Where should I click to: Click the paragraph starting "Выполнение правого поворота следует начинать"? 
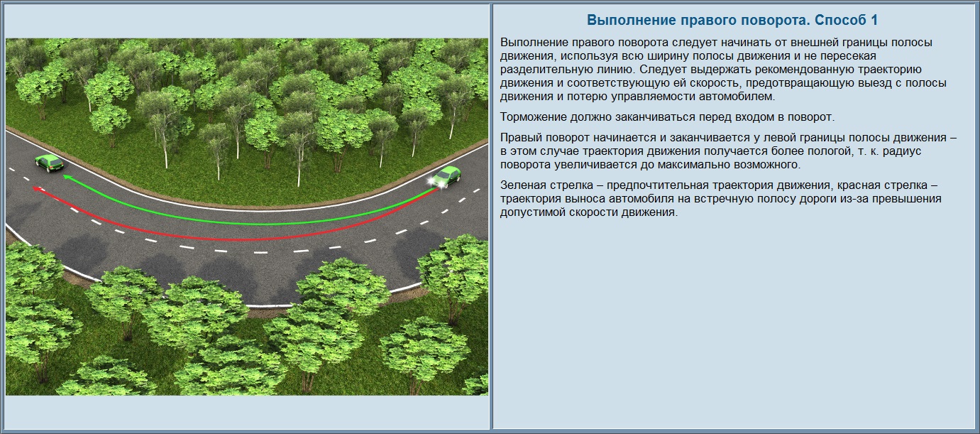[723, 70]
